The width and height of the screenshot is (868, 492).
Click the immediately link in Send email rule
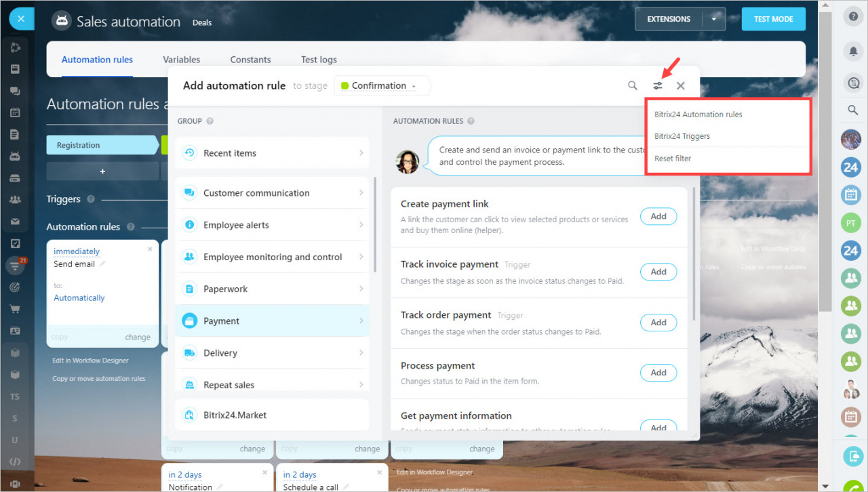click(77, 251)
